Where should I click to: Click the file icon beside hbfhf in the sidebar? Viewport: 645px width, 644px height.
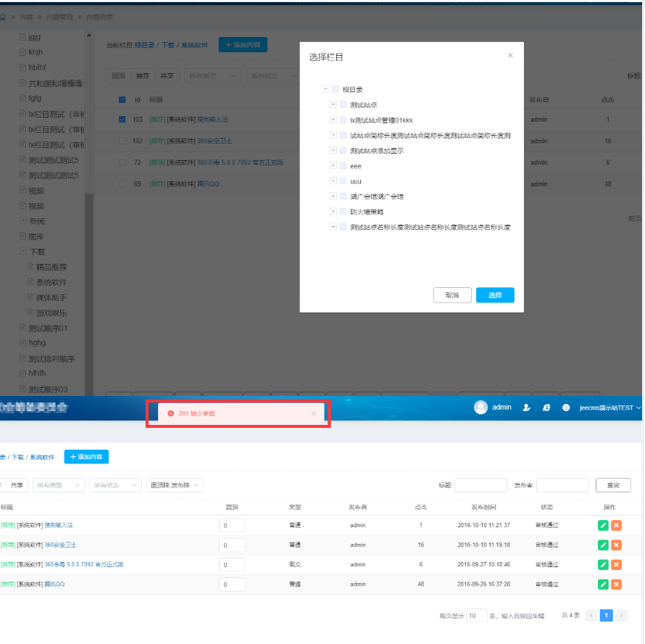tap(22, 67)
